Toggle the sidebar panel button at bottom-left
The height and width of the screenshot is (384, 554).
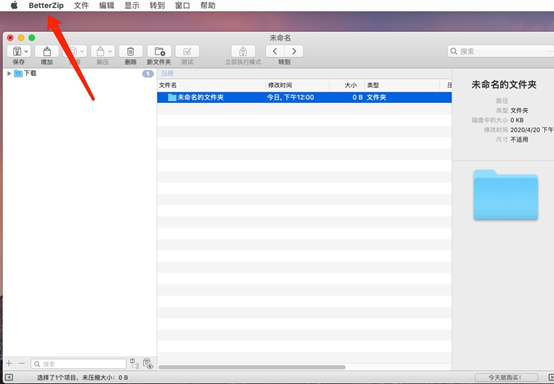click(x=9, y=377)
